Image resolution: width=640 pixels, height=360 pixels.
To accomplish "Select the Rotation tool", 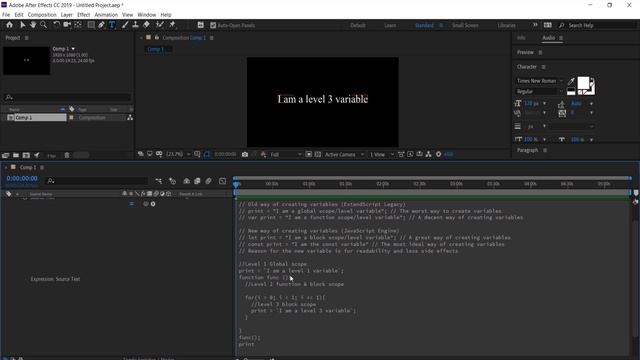I will tap(56, 25).
